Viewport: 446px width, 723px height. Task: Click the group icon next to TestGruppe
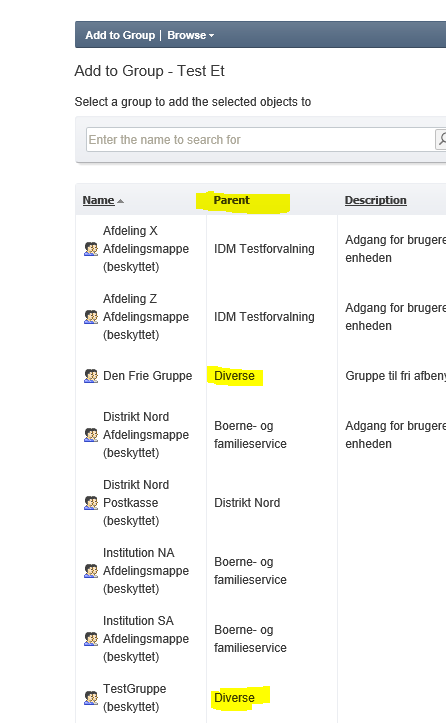click(91, 698)
